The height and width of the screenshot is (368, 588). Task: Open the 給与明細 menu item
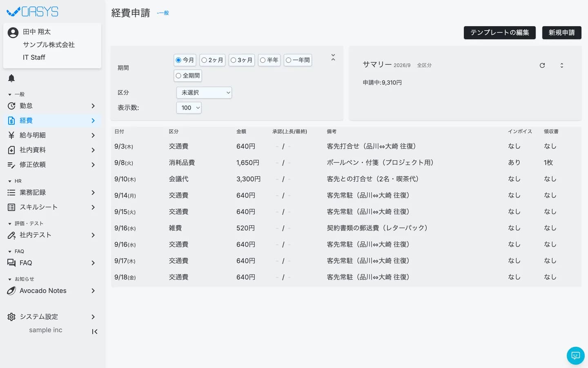coord(52,135)
